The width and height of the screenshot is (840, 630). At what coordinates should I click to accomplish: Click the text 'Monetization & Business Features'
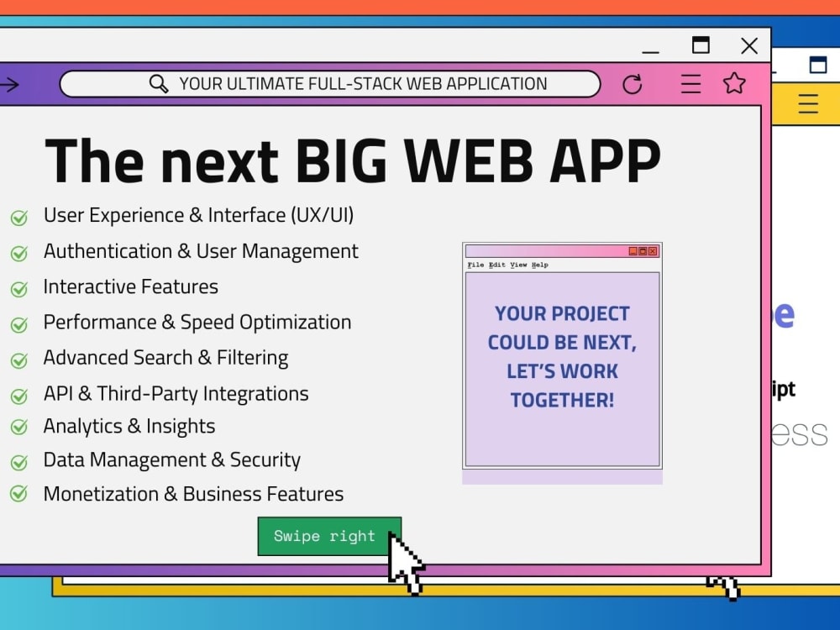pyautogui.click(x=193, y=494)
